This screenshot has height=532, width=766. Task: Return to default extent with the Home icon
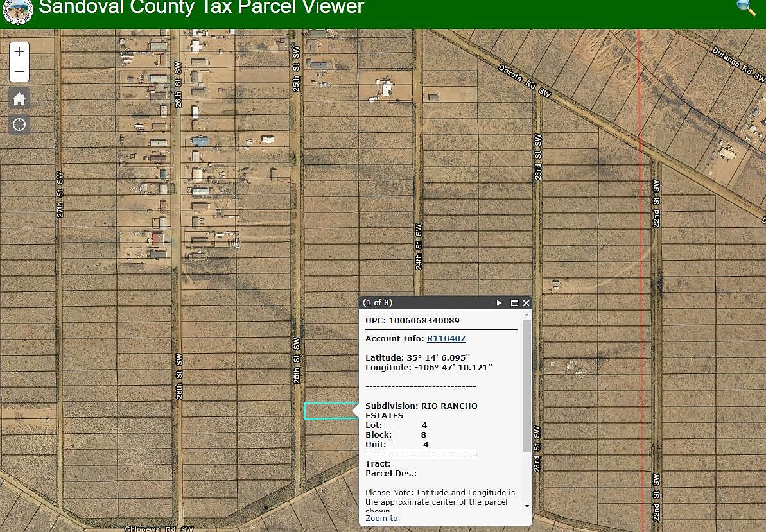19,98
